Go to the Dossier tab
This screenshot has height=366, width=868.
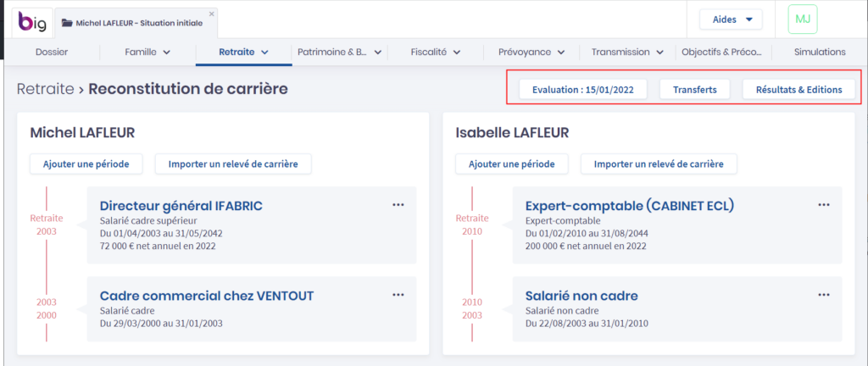coord(52,52)
